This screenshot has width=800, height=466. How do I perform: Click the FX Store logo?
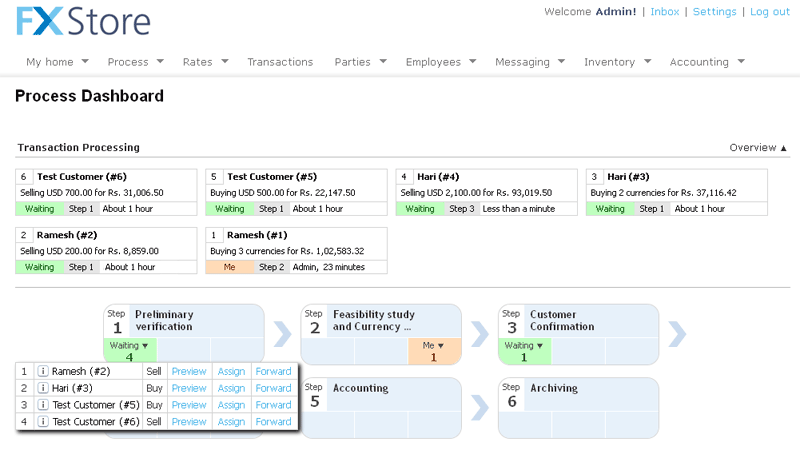pyautogui.click(x=83, y=21)
